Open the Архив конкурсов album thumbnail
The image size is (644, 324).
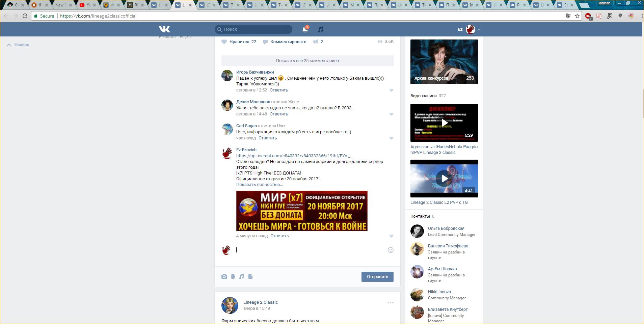(444, 62)
